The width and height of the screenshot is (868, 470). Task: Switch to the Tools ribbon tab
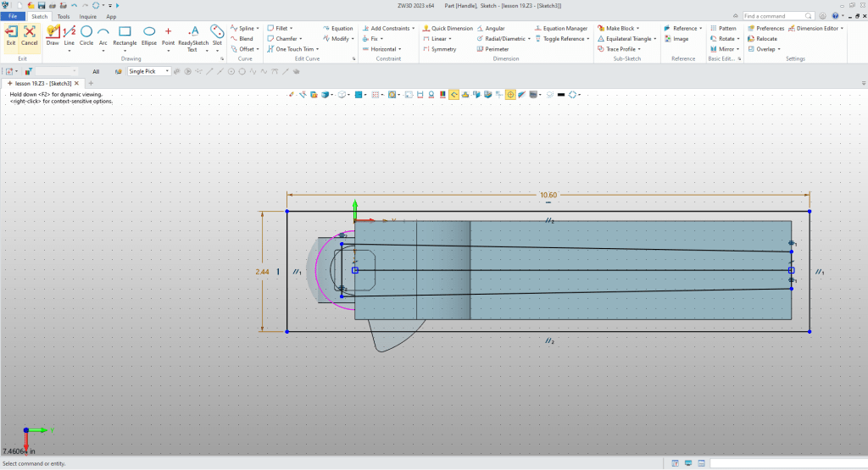pos(64,16)
